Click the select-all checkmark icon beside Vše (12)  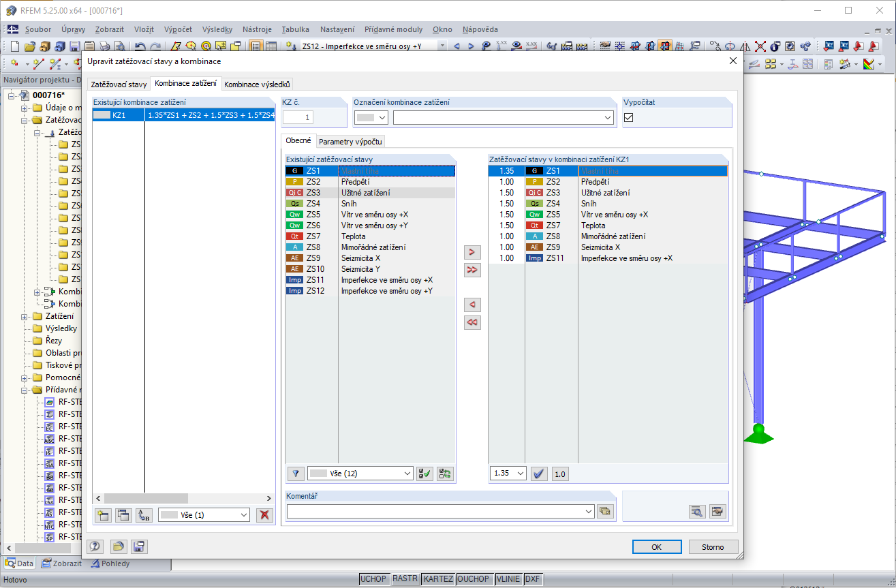(425, 474)
